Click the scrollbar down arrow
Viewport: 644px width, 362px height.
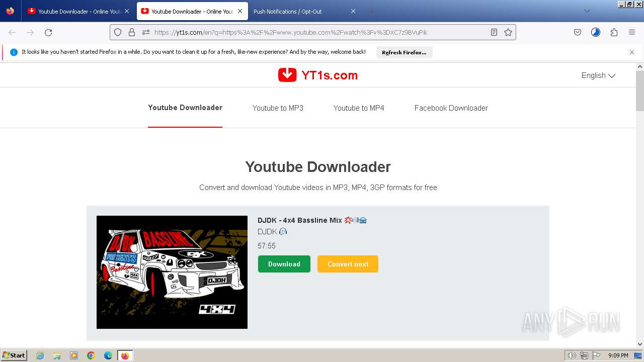[640, 344]
